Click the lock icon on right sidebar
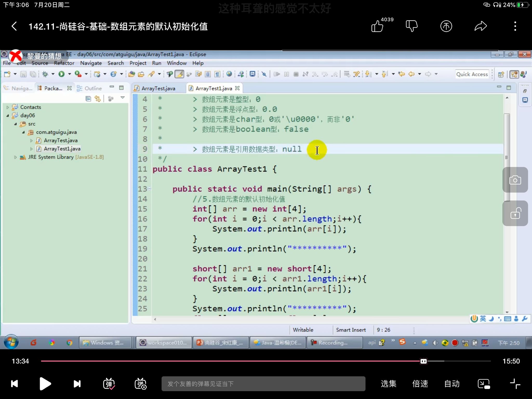This screenshot has height=399, width=532. pyautogui.click(x=516, y=214)
